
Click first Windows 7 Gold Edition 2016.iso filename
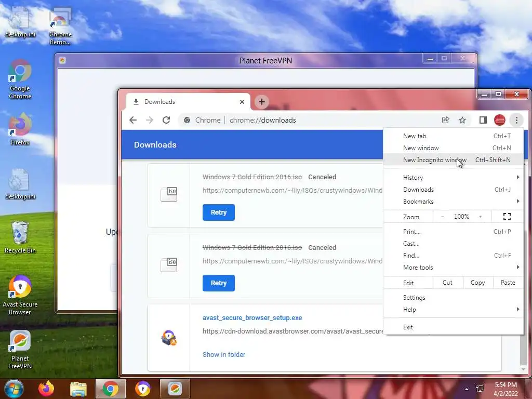coord(252,177)
